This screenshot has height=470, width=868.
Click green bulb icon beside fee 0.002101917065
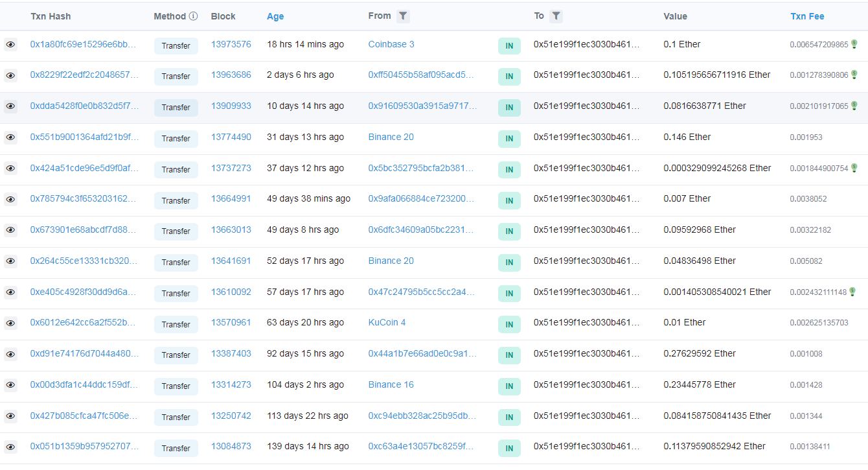[x=854, y=105]
